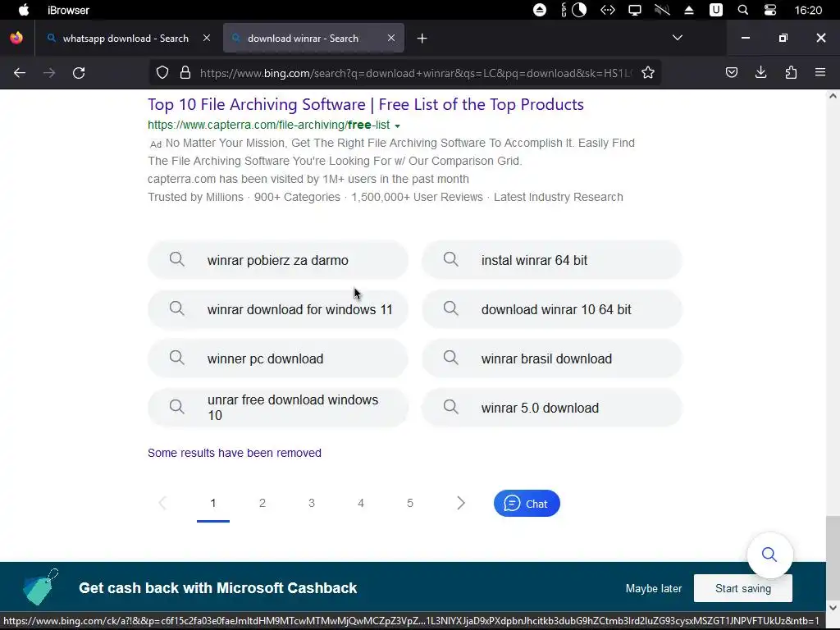Open Spotlight search in menu bar
Screen dimensions: 840x630
tap(743, 10)
